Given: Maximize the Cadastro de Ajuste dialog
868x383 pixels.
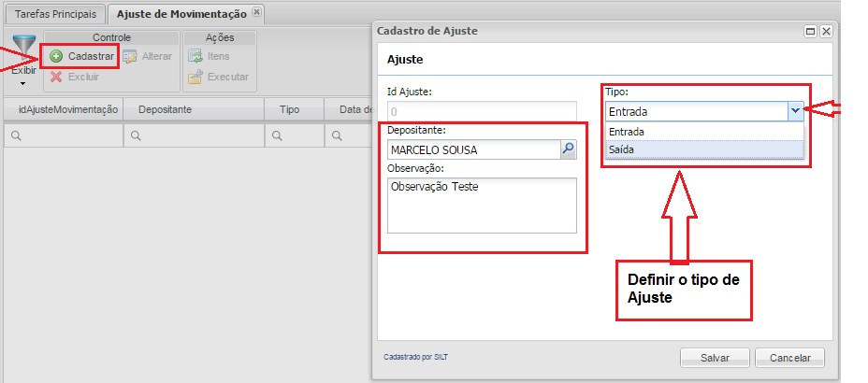Looking at the screenshot, I should click(x=810, y=31).
